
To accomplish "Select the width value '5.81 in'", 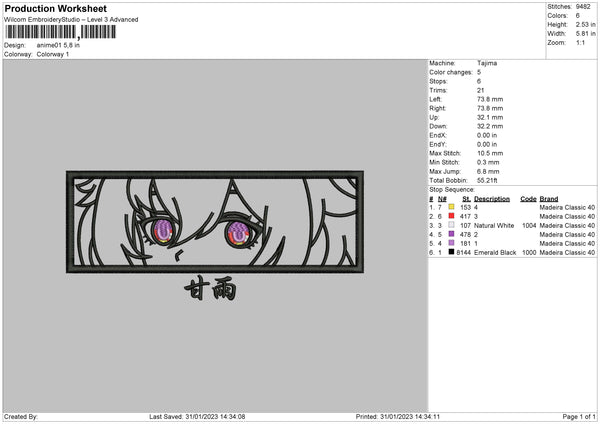I will [x=586, y=34].
